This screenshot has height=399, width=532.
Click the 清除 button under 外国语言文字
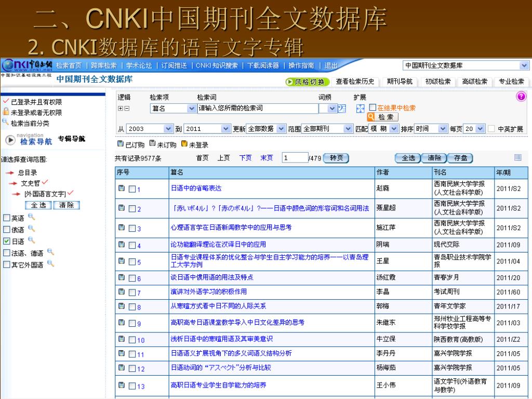[66, 205]
